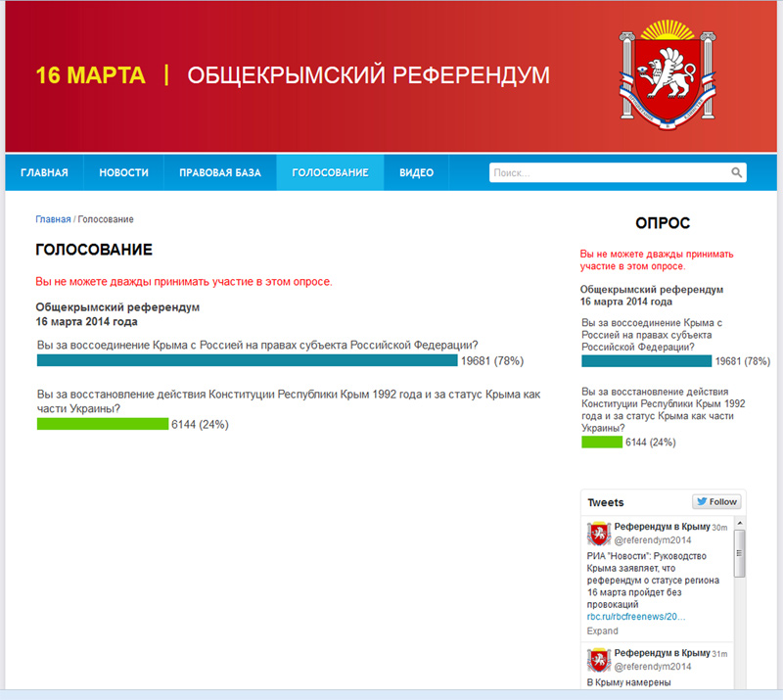
Task: Click the blue 19681 result bar in main poll
Action: tap(247, 360)
